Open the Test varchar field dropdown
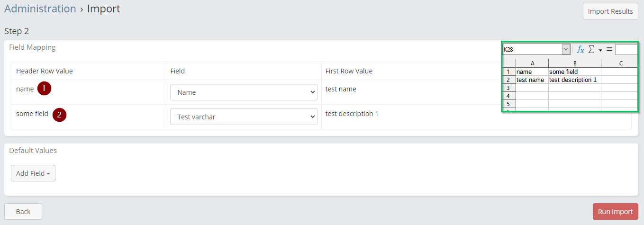The width and height of the screenshot is (644, 225). (244, 117)
